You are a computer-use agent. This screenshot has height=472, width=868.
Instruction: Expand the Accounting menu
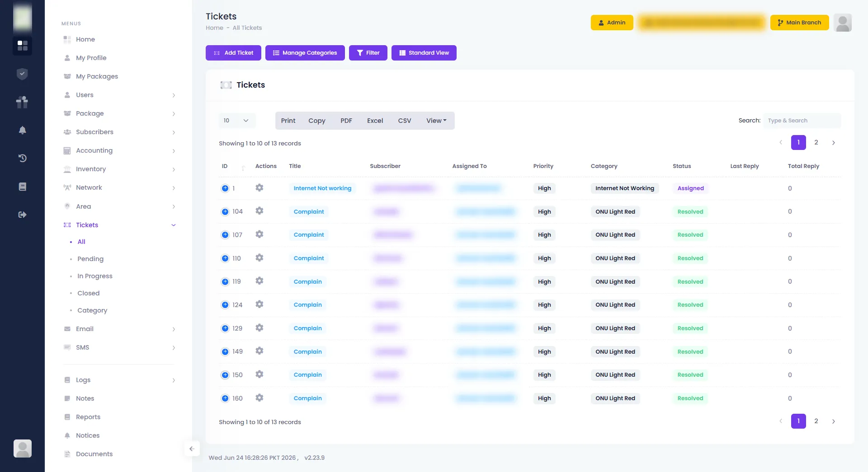119,150
